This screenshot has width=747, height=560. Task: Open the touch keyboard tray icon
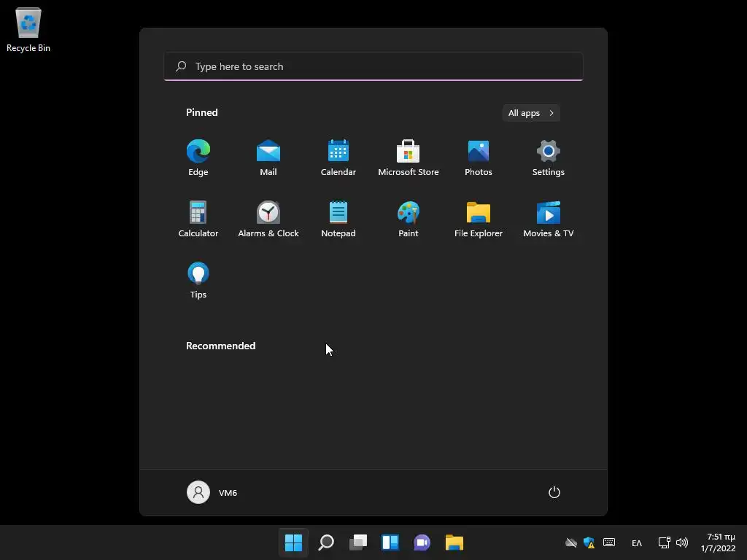click(x=609, y=542)
